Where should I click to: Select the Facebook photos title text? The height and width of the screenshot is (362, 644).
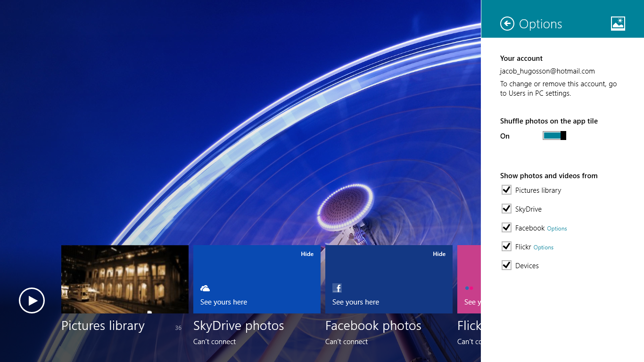coord(373,326)
